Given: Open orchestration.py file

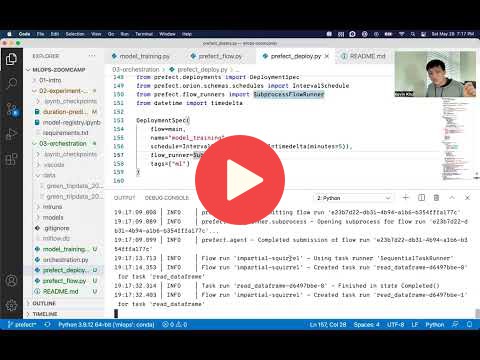Looking at the screenshot, I should tap(65, 260).
